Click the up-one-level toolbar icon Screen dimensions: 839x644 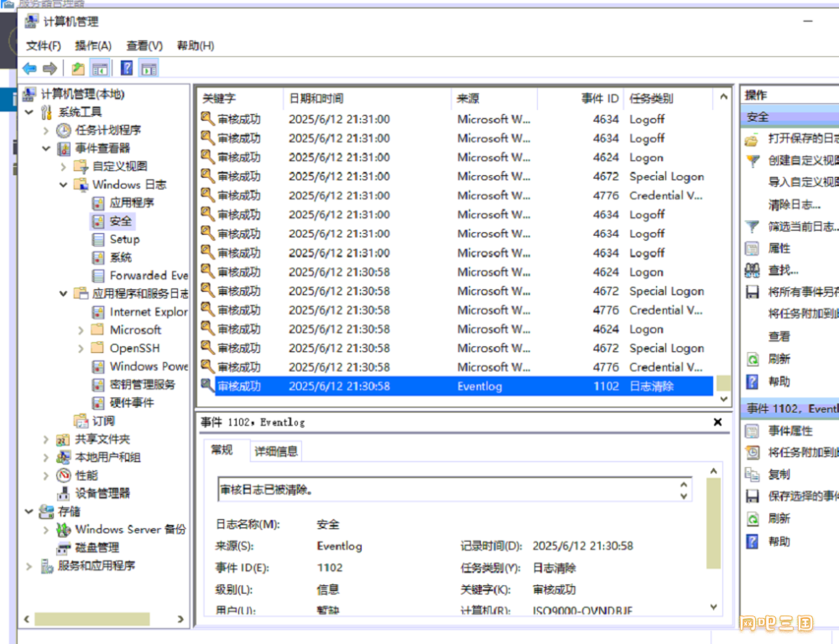[78, 69]
